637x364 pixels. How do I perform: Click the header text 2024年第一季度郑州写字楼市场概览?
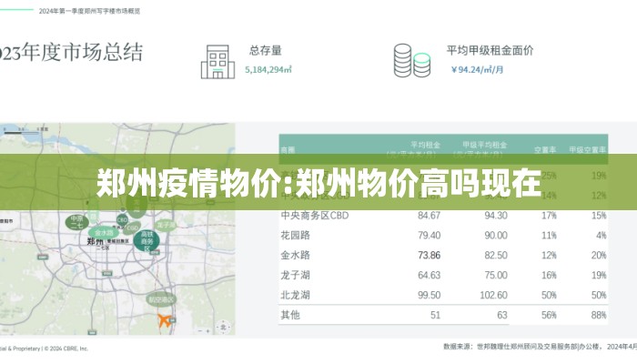tap(89, 11)
